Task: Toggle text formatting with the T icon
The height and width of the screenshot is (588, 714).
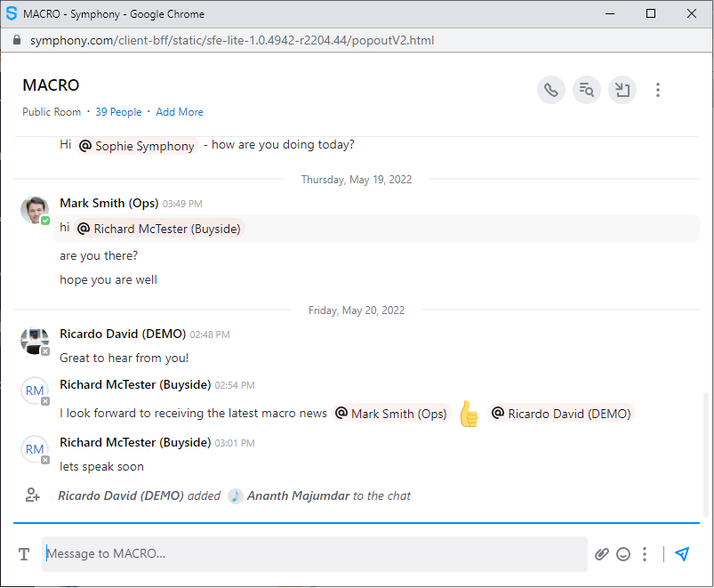Action: pyautogui.click(x=24, y=554)
